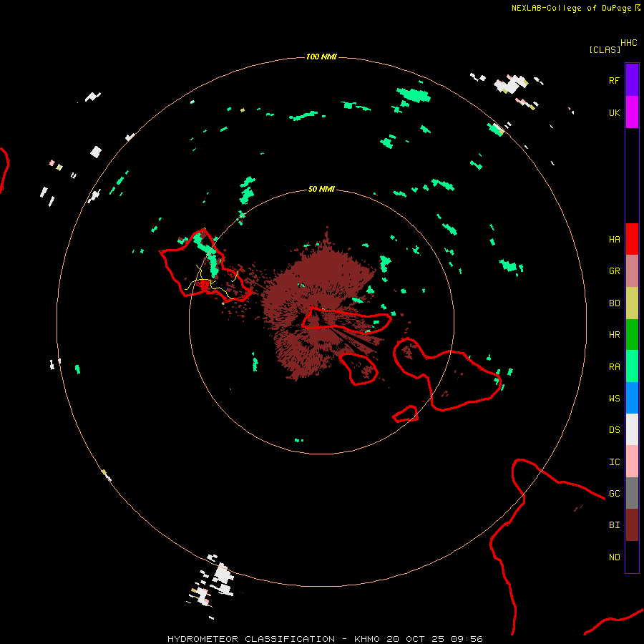Screen dimensions: 644x644
Task: Select the light pink IC legend swatch
Action: point(632,462)
